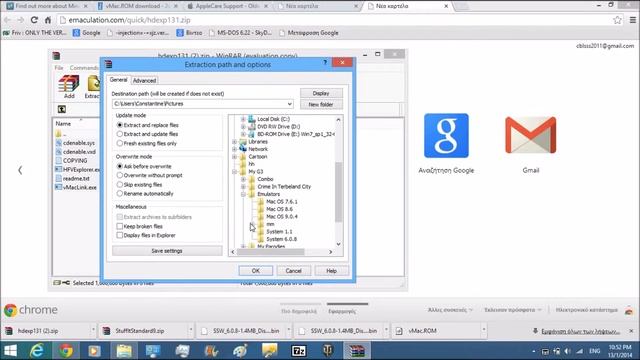Reload the page with the refresh icon
640x360 pixels.
[34, 20]
